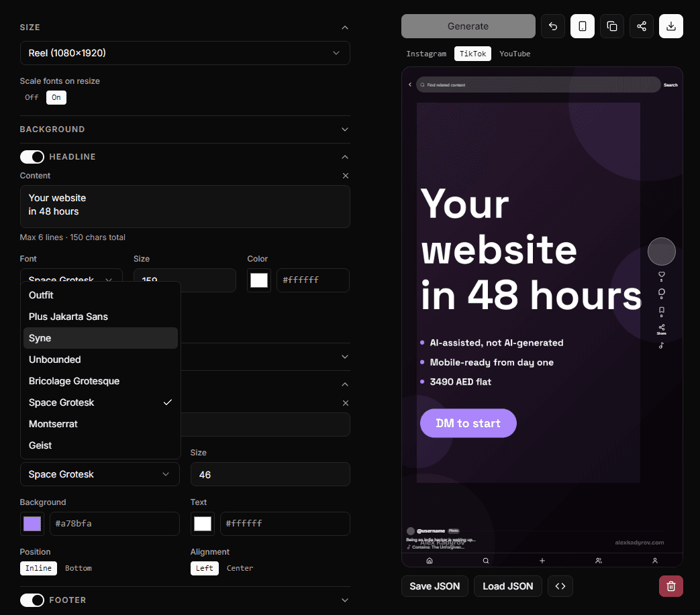Select Plus Jakarta Sans font
The height and width of the screenshot is (615, 700).
101,317
